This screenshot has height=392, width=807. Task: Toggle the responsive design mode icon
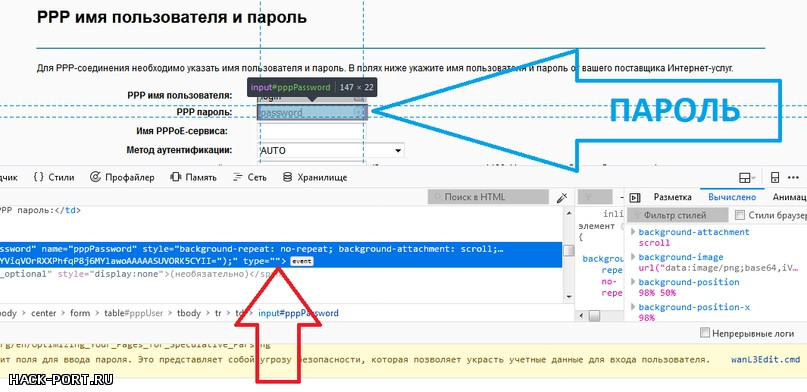(x=775, y=178)
